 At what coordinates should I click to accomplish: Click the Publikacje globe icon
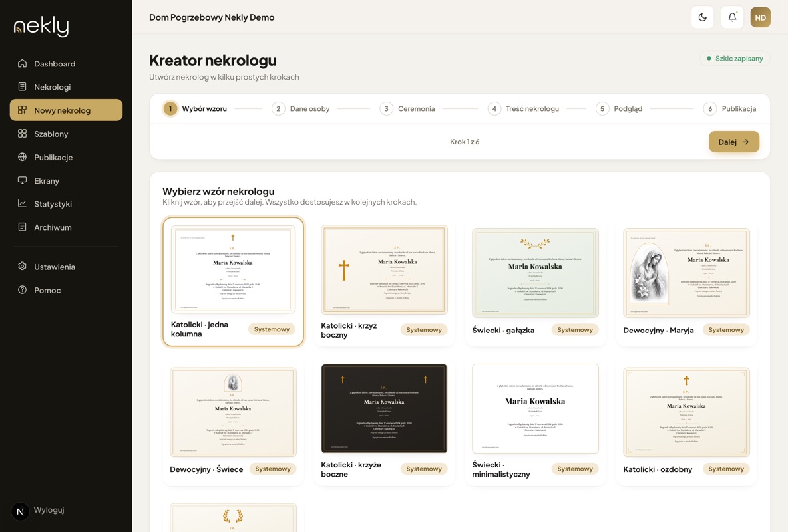(22, 157)
